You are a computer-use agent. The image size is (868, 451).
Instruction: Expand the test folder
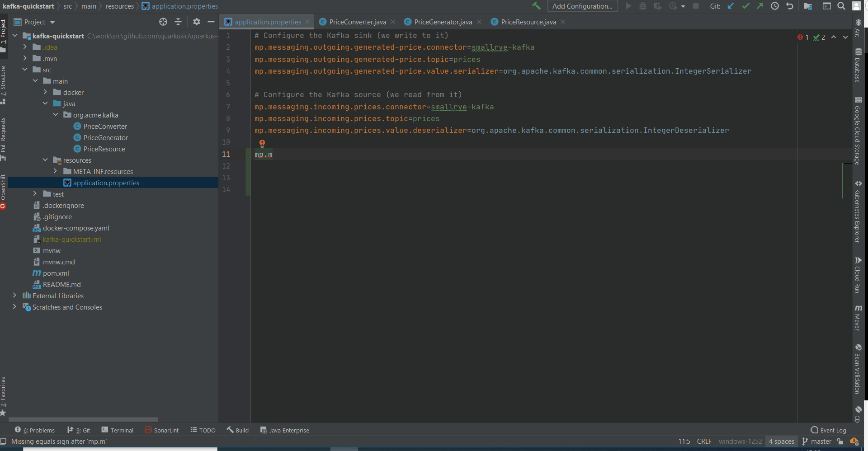tap(35, 194)
